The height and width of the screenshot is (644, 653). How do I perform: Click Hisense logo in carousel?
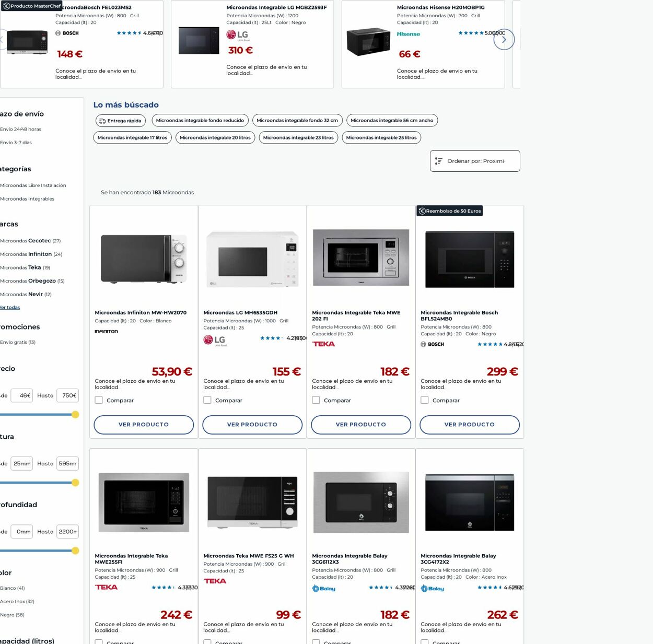[x=409, y=34]
